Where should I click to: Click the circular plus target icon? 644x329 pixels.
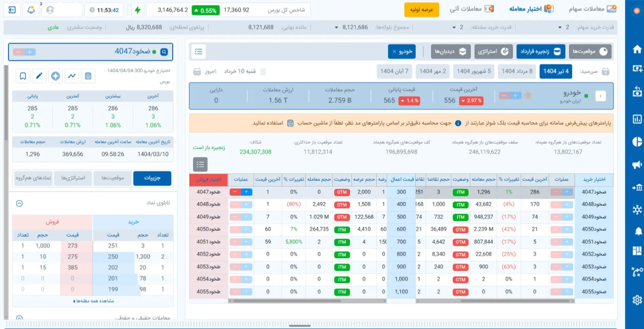(x=55, y=76)
